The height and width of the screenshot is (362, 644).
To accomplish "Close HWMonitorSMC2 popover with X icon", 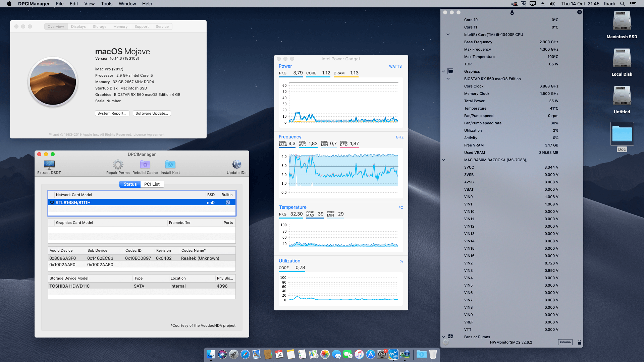I will point(579,12).
